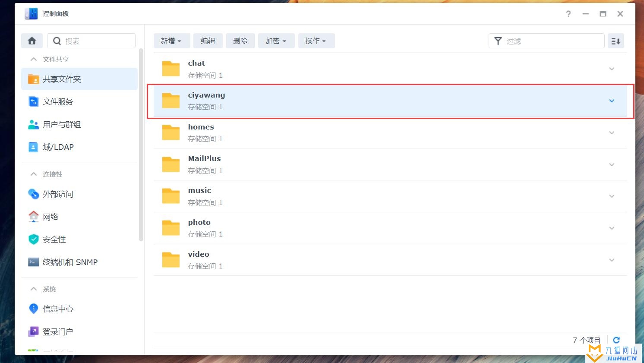This screenshot has width=644, height=363.
Task: Open Network (网络) sidebar icon
Action: (x=33, y=217)
